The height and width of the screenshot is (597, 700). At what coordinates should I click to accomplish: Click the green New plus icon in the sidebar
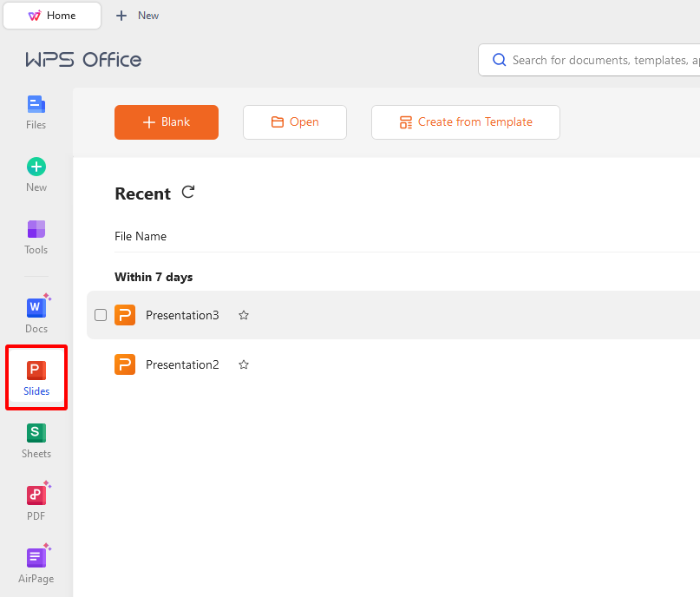[x=36, y=167]
